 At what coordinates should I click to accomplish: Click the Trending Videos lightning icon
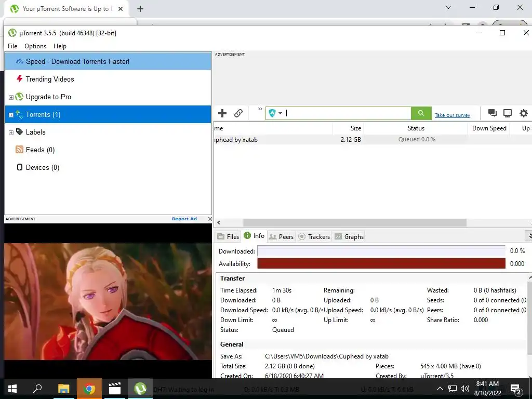[19, 79]
